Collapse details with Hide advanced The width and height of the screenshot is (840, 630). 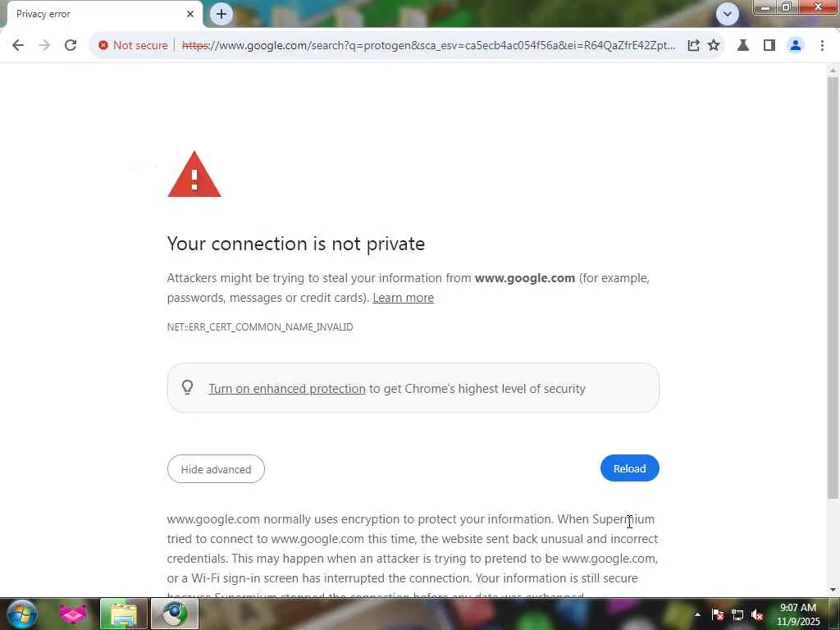tap(216, 469)
